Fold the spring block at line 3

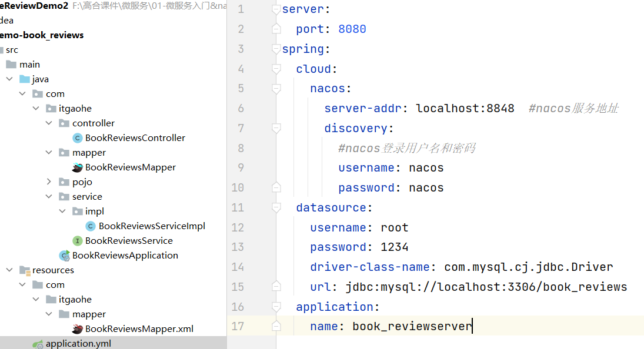(x=276, y=49)
